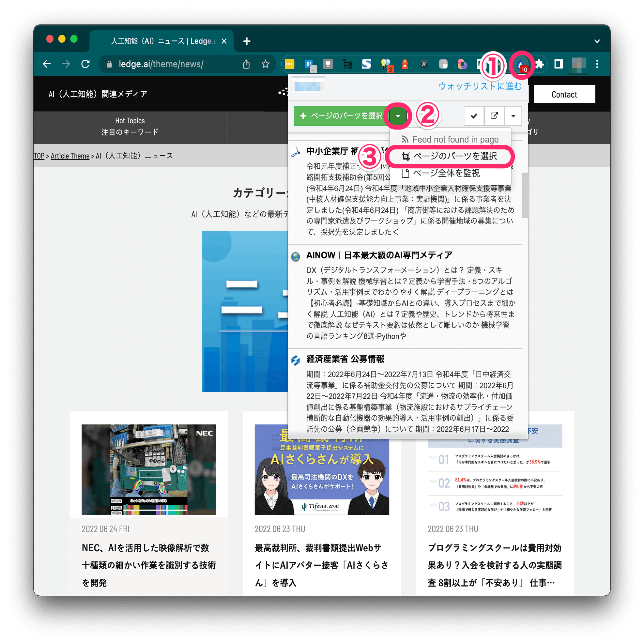
Task: Click the browser back arrow
Action: coord(47,64)
